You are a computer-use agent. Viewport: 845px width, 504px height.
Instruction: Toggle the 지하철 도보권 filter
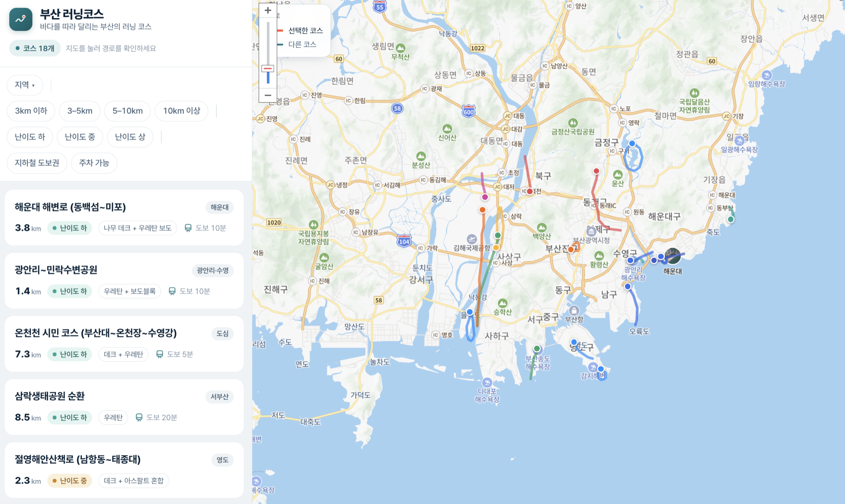[x=37, y=163]
